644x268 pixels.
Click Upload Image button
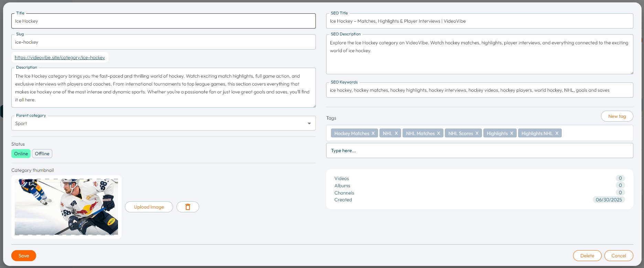[149, 207]
